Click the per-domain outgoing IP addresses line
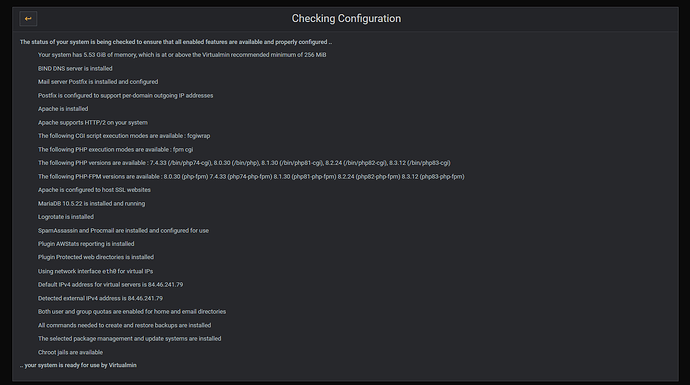This screenshot has width=690, height=385. click(x=125, y=95)
